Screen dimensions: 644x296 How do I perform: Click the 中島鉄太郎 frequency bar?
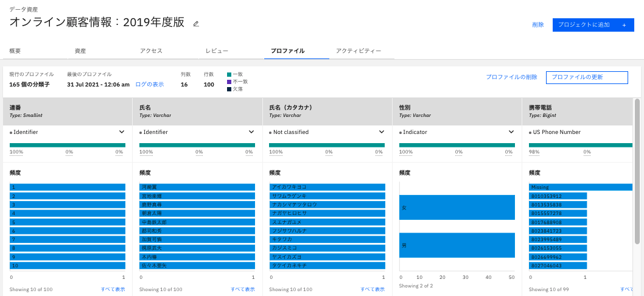pyautogui.click(x=197, y=222)
